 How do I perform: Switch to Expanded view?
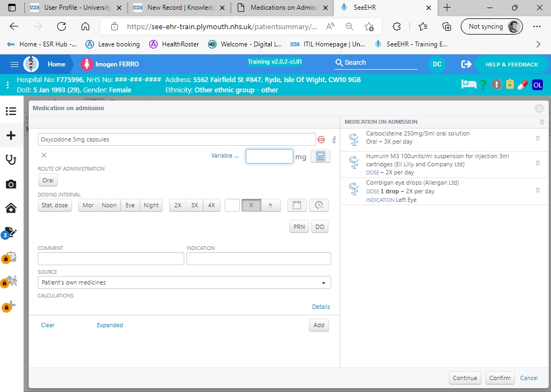pos(110,325)
